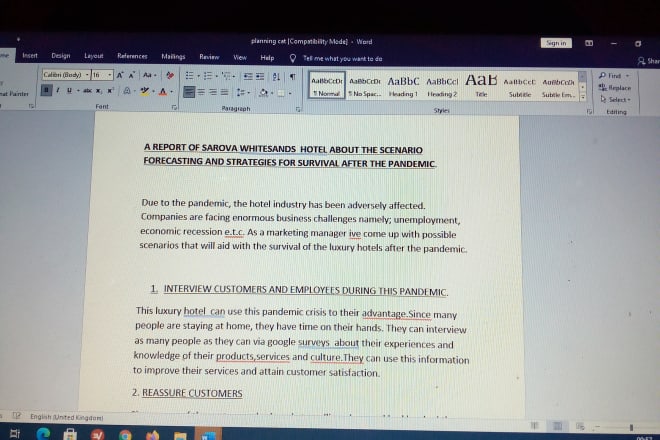Click proofing status icon in status bar
The width and height of the screenshot is (660, 440).
pos(16,416)
